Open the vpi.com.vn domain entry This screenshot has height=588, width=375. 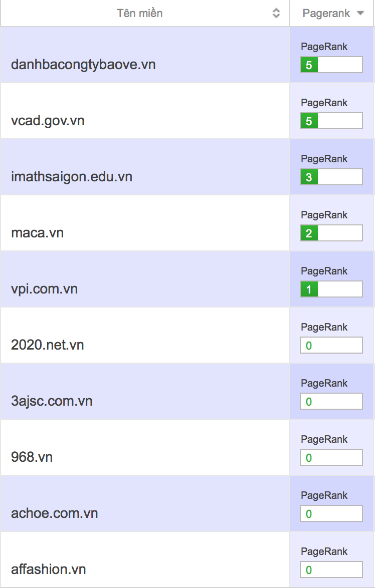click(45, 289)
